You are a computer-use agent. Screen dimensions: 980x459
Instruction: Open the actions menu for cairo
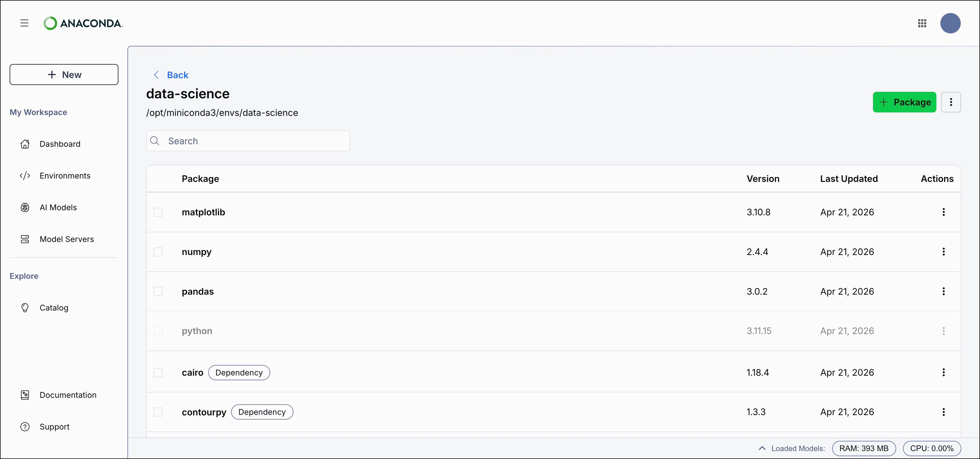click(944, 373)
